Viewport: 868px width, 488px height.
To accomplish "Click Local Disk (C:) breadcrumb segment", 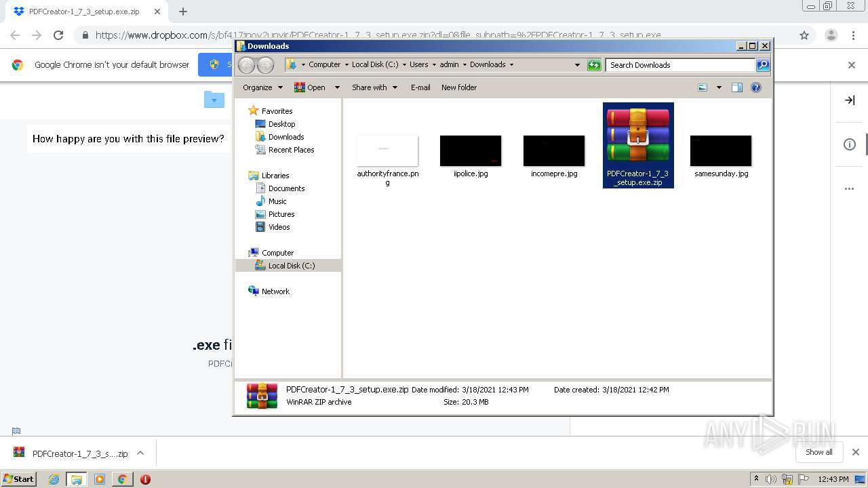I will pos(375,65).
